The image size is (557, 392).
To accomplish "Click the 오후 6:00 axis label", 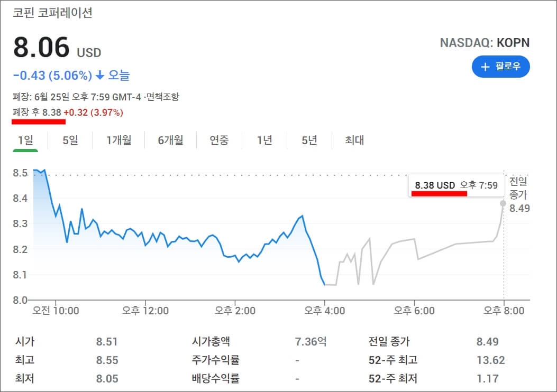I will coord(414,311).
